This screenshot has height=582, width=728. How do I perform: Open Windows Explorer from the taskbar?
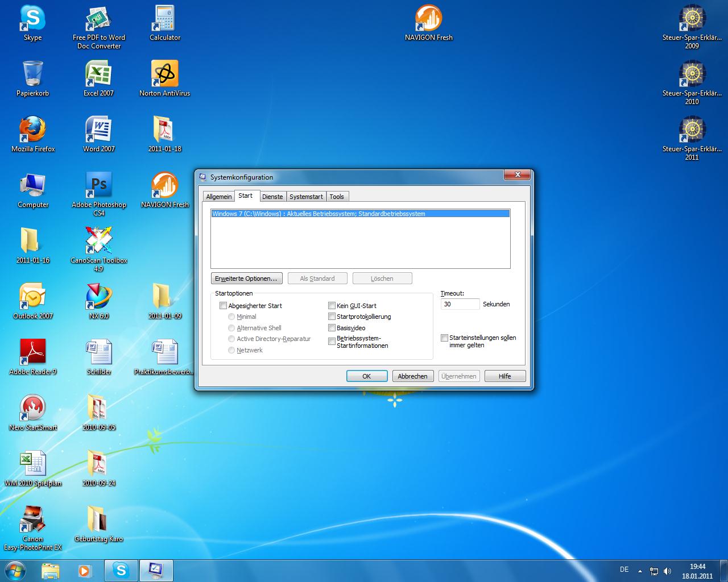click(50, 571)
